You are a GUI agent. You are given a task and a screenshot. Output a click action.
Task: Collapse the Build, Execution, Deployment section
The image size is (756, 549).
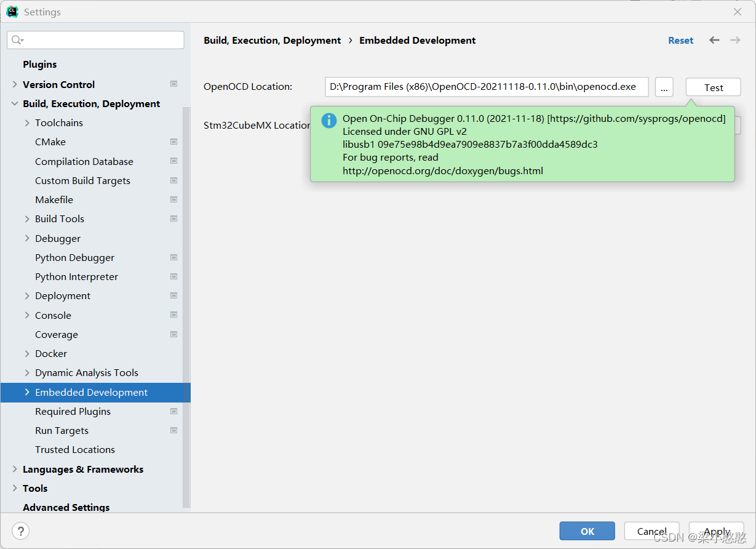[15, 104]
